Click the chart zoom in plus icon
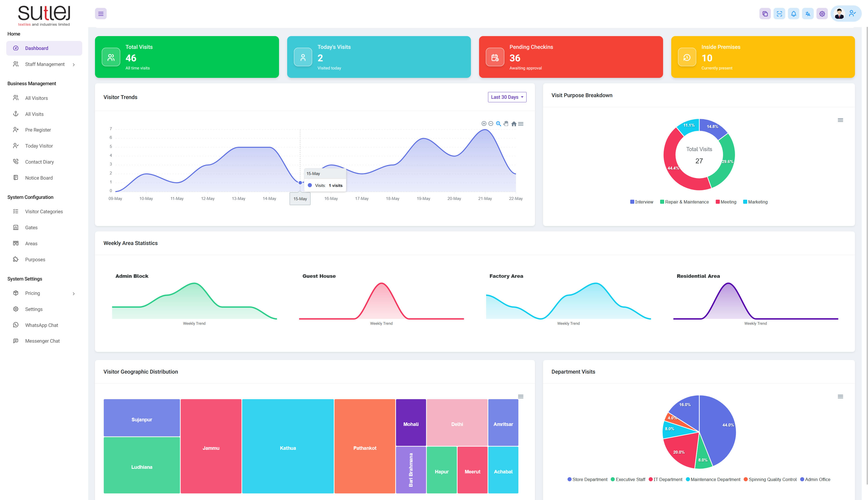 (x=484, y=124)
